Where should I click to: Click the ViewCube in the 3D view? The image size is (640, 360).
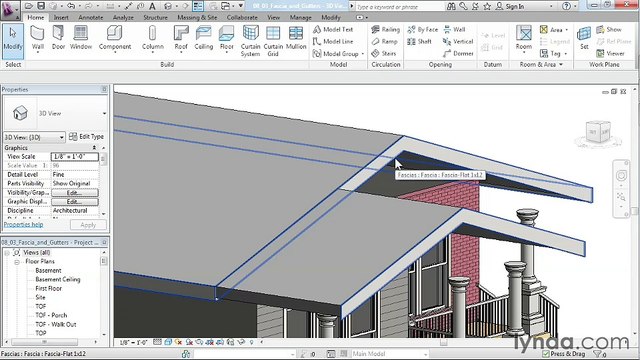[x=598, y=132]
